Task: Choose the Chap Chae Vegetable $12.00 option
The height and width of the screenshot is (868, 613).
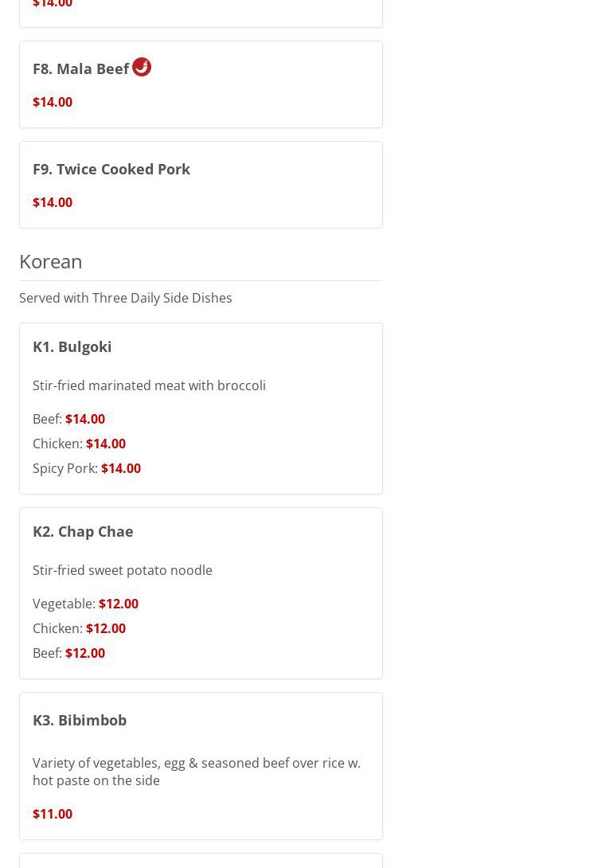Action: click(86, 604)
